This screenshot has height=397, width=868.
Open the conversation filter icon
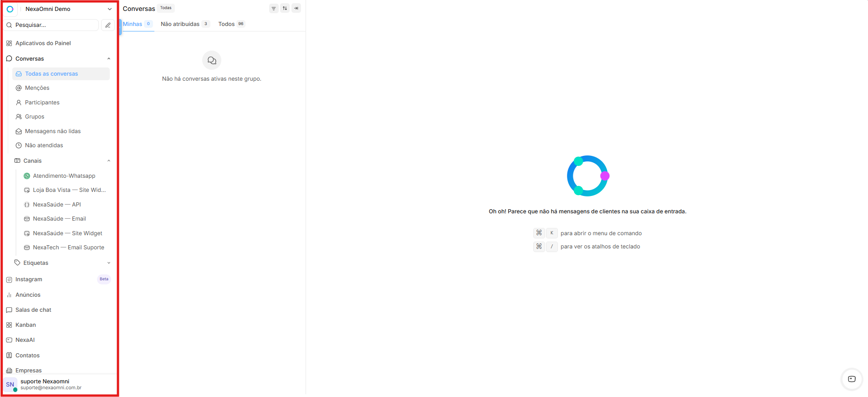[x=274, y=8]
